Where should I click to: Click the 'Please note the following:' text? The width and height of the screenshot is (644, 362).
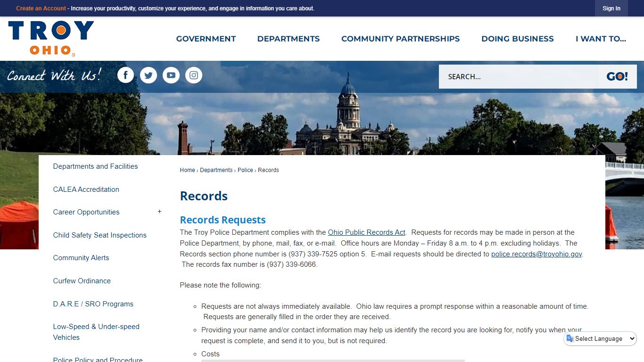(x=221, y=285)
